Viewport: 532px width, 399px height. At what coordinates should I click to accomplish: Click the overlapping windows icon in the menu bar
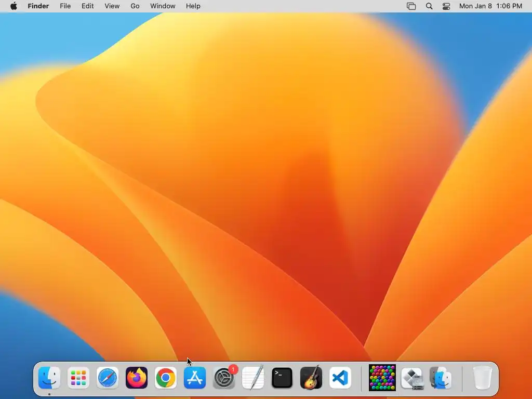point(411,6)
